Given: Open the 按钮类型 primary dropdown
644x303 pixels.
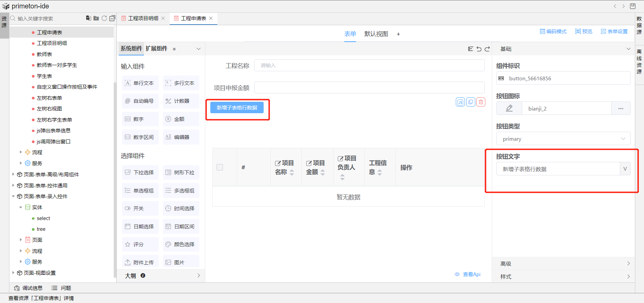Looking at the screenshot, I should [x=563, y=139].
